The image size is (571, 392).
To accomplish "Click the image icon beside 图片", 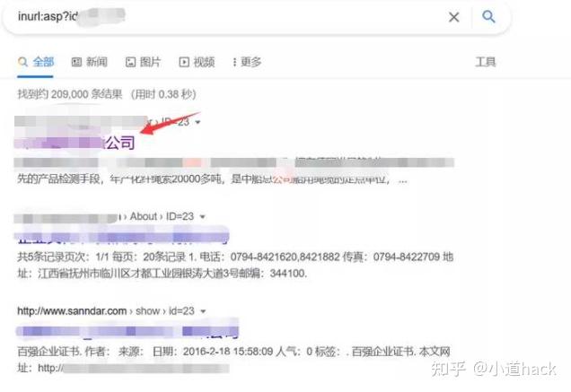I will 130,62.
